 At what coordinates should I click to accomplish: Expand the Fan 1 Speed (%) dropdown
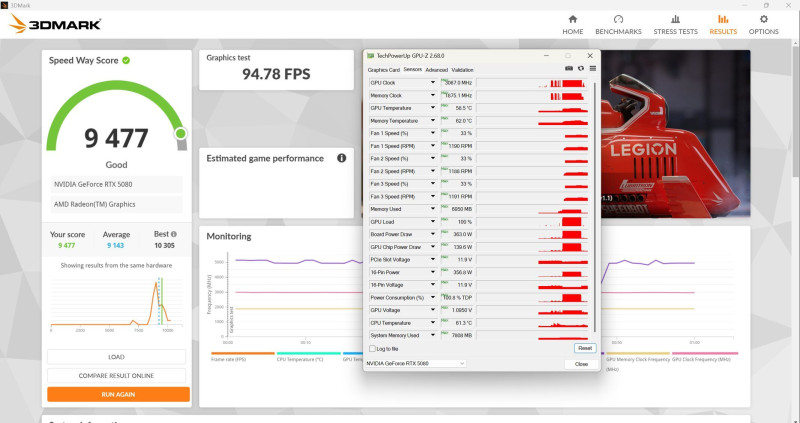point(433,133)
